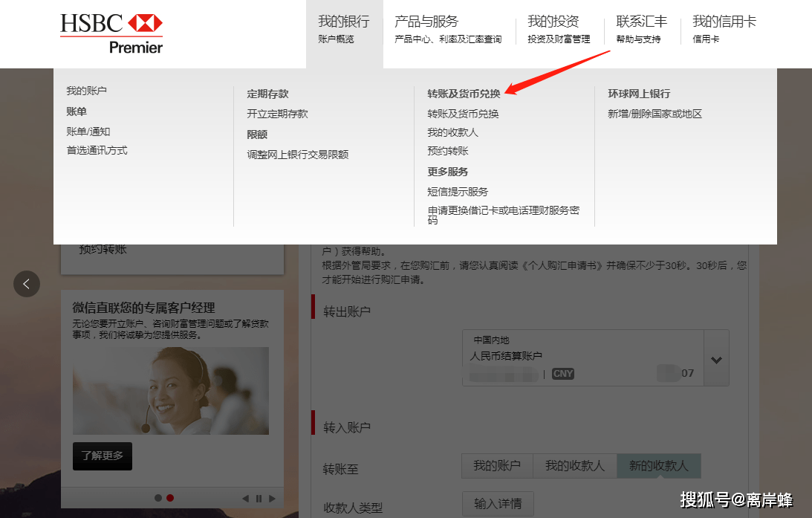
Task: Click carousel next triangle icon
Action: point(272,499)
